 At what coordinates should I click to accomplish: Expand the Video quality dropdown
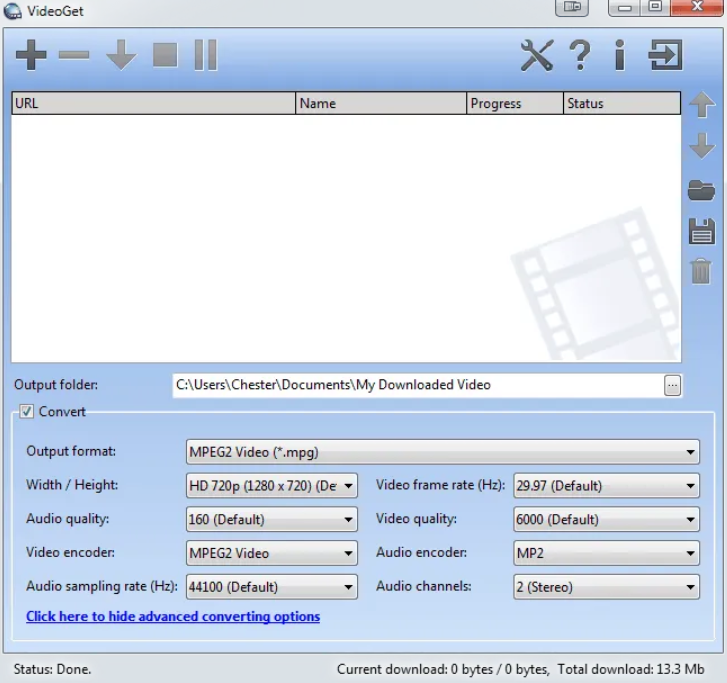[x=606, y=519]
